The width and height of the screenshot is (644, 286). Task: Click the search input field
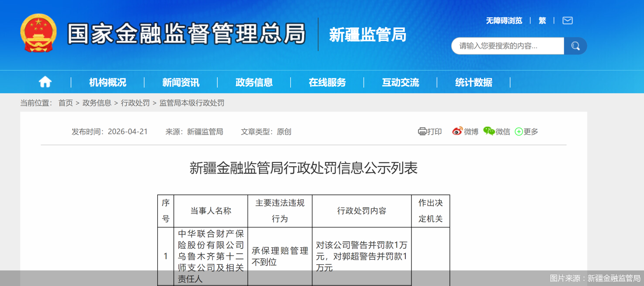pos(506,46)
